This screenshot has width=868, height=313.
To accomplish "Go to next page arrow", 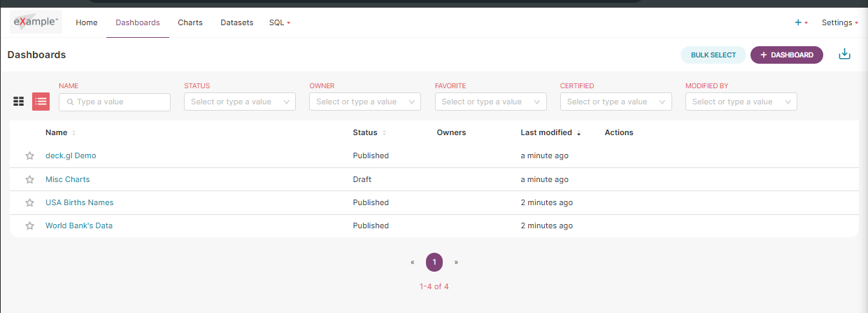I will coord(456,263).
